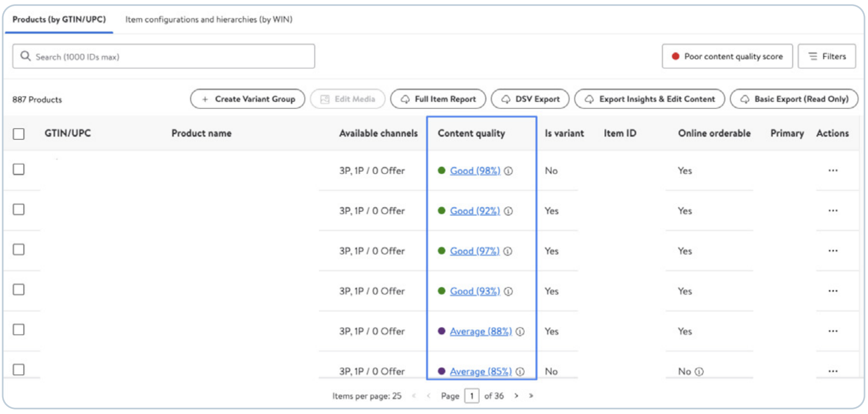Open actions menu for Good (97%) row
868x414 pixels.
tap(833, 251)
